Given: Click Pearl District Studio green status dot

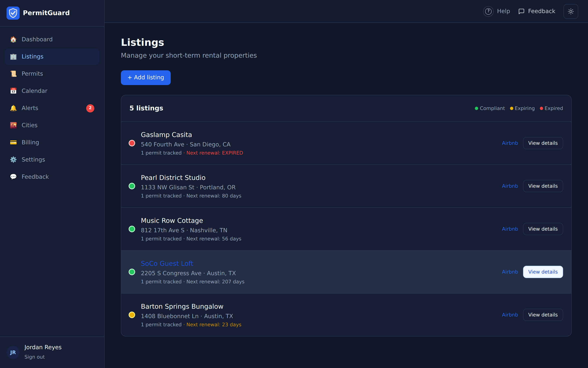Looking at the screenshot, I should click(x=132, y=186).
